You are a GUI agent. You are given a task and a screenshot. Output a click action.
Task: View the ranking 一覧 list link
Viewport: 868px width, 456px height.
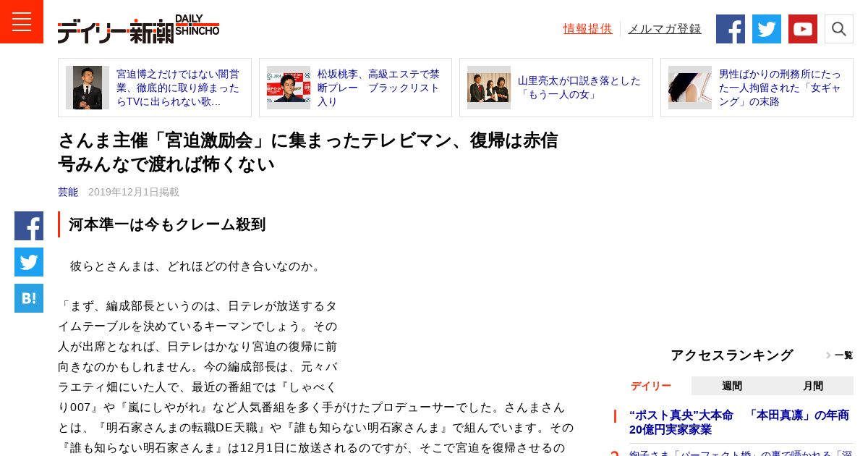point(839,355)
